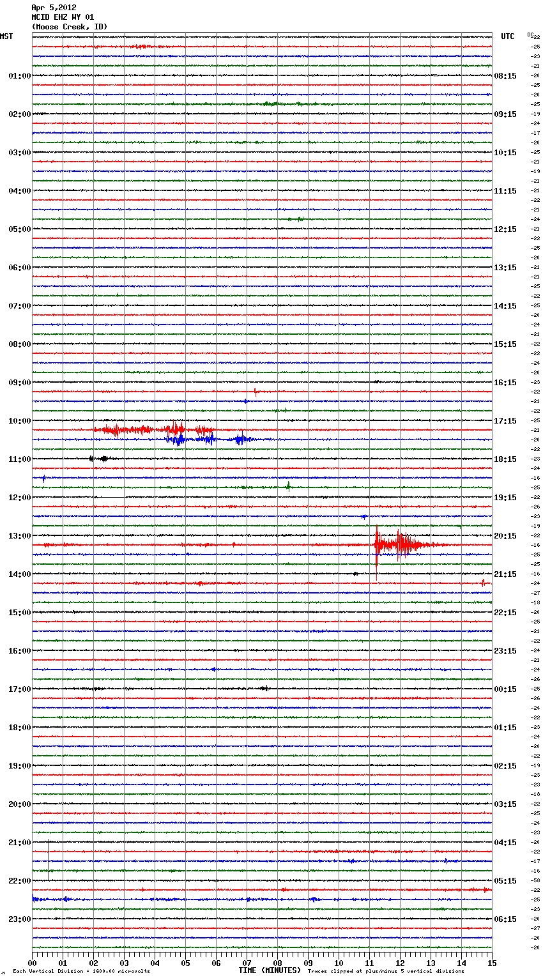The image size is (543, 980).
Task: Select the 13 minute axis tick label
Action: (x=431, y=963)
